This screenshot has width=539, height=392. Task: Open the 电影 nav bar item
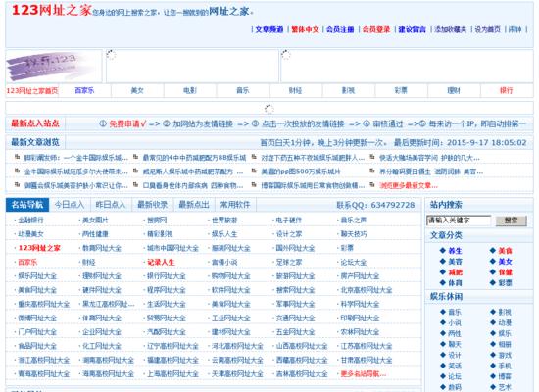(190, 90)
